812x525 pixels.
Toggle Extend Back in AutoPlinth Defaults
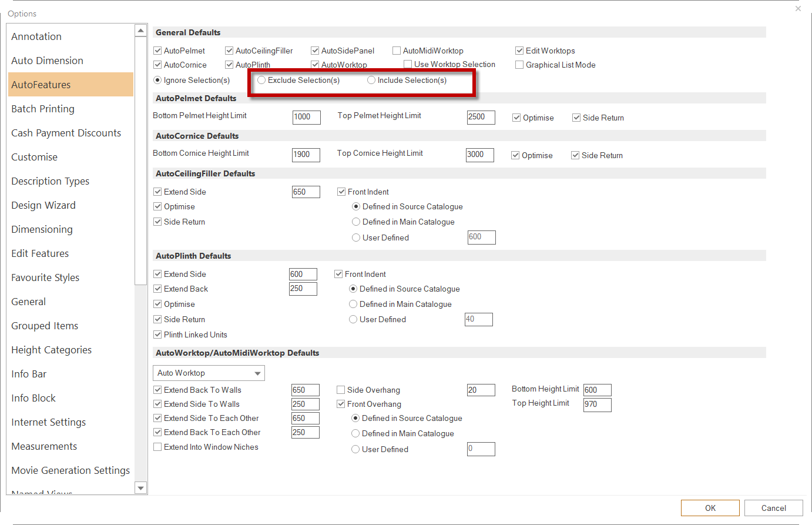(x=157, y=289)
